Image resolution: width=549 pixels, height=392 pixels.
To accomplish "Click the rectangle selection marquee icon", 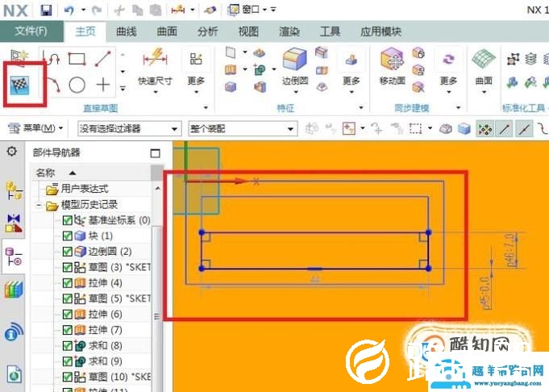I will point(416,129).
